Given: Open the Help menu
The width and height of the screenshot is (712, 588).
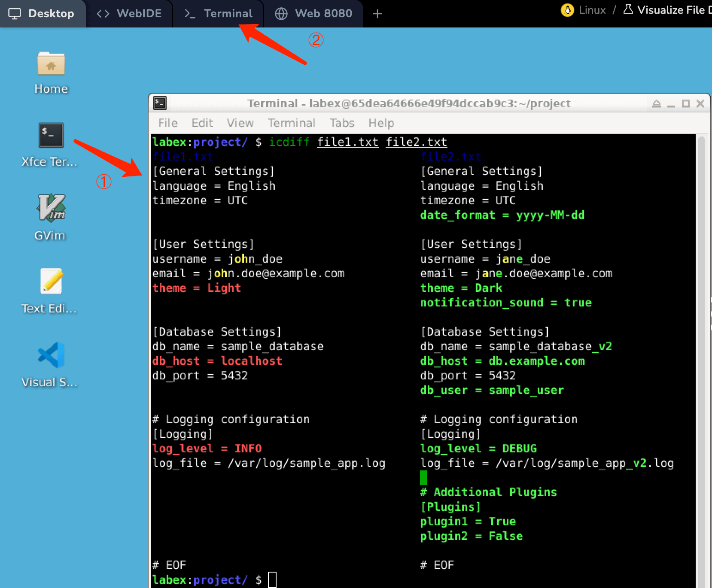Looking at the screenshot, I should click(x=381, y=123).
